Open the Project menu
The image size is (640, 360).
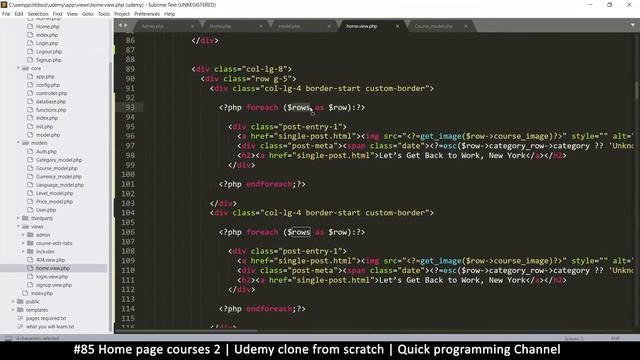(x=122, y=14)
